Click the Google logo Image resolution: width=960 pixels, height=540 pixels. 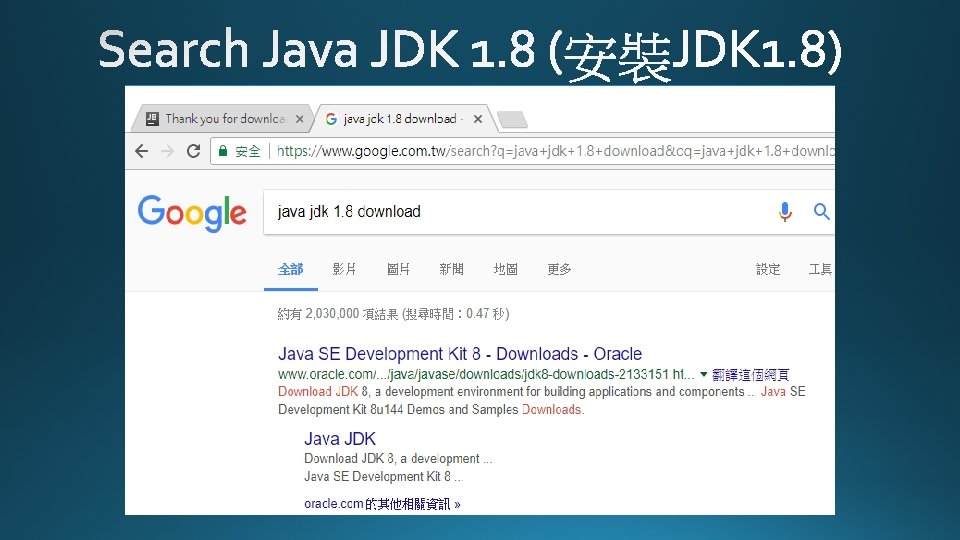192,213
